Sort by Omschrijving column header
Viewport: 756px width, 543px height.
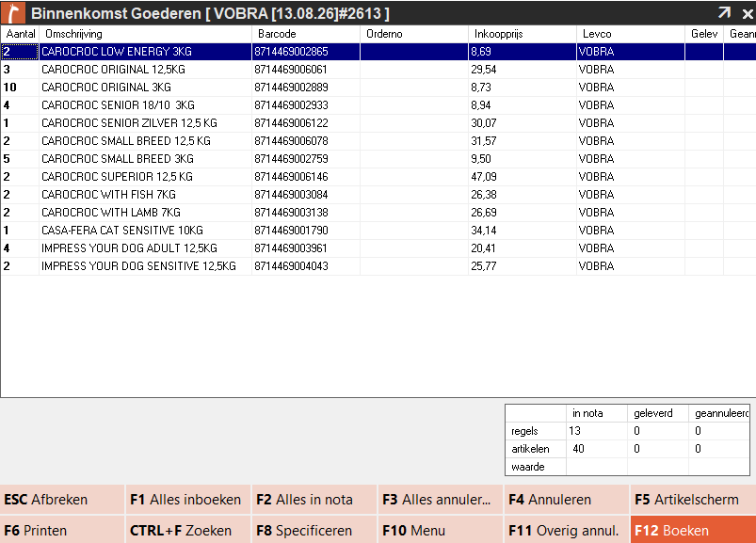[146, 34]
